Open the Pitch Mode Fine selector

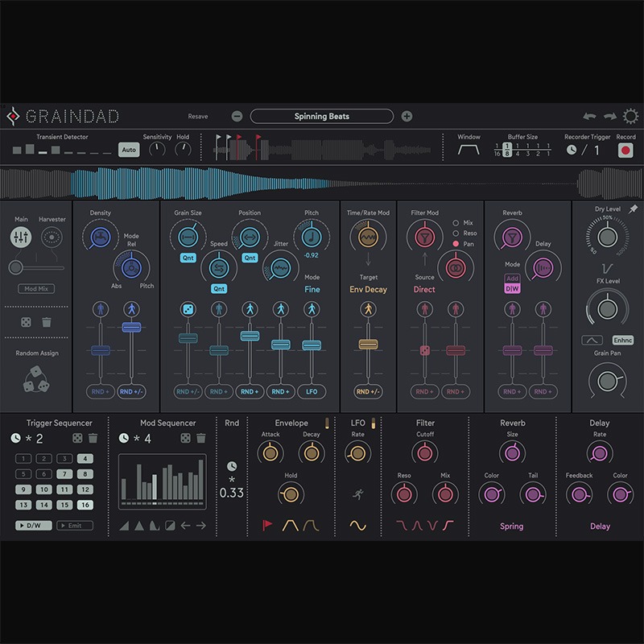[312, 289]
